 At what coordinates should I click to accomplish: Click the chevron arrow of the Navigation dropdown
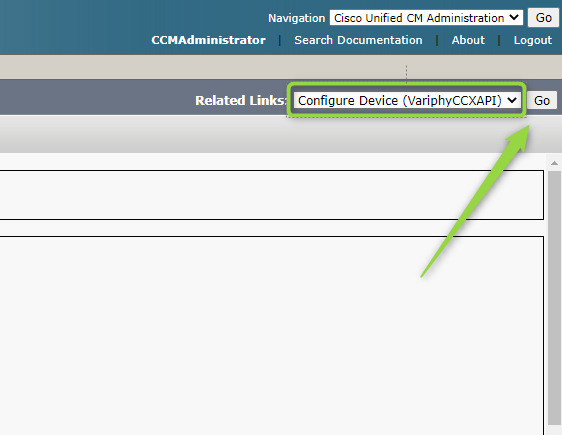coord(514,17)
